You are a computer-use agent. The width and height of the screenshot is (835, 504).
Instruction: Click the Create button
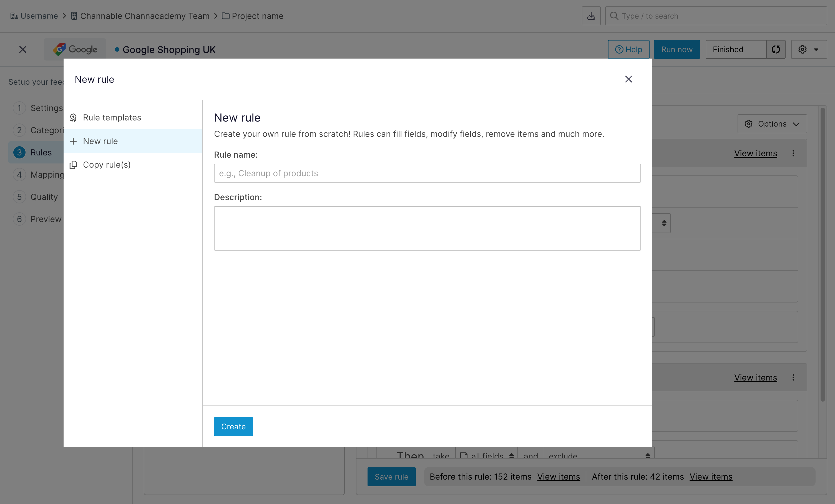tap(233, 427)
